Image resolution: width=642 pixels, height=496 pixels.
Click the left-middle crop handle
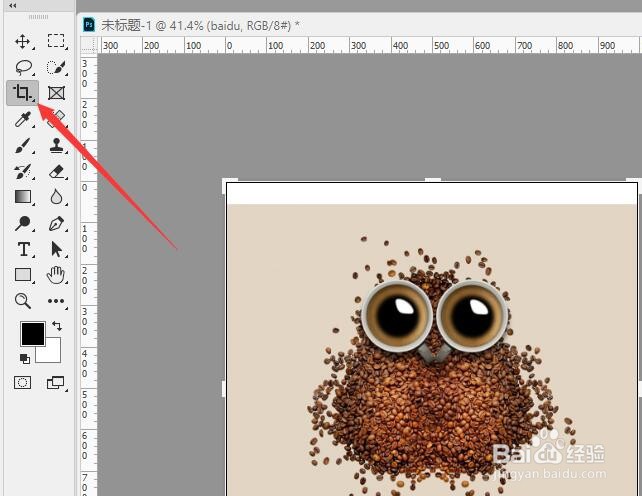coord(224,388)
